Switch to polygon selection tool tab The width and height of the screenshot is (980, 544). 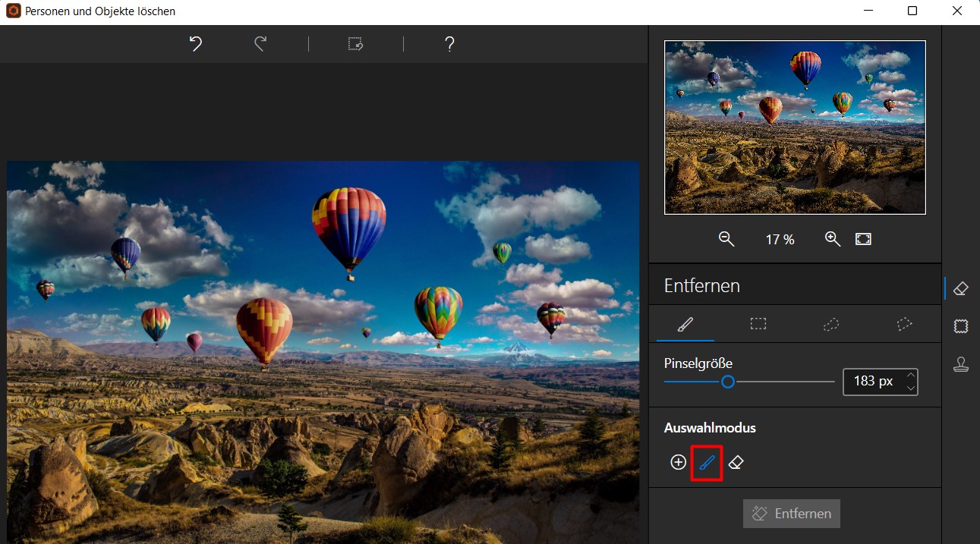pyautogui.click(x=903, y=324)
